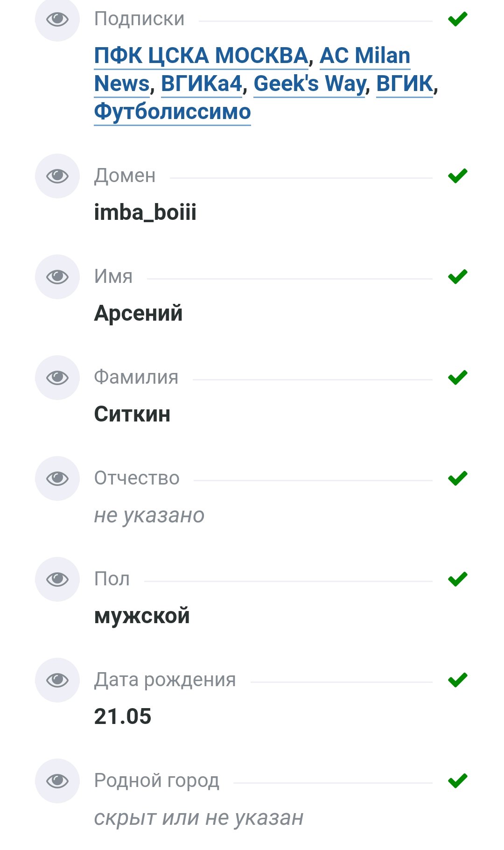This screenshot has width=504, height=850.
Task: Toggle the eye icon beside Подписки
Action: (57, 20)
